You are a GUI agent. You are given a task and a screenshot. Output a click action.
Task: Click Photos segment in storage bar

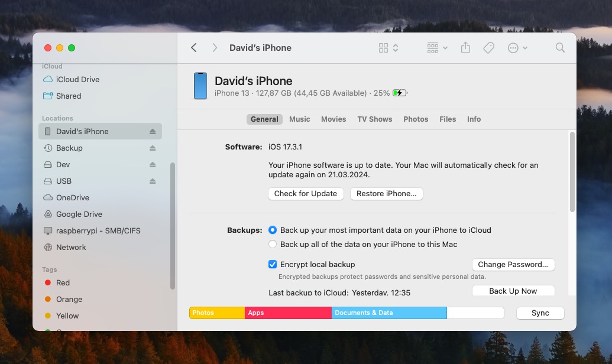(217, 313)
